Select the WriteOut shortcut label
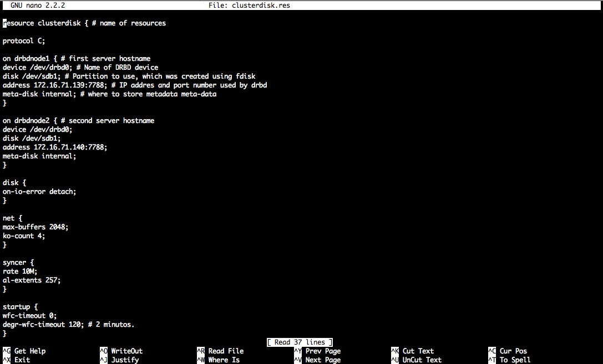 click(121, 351)
